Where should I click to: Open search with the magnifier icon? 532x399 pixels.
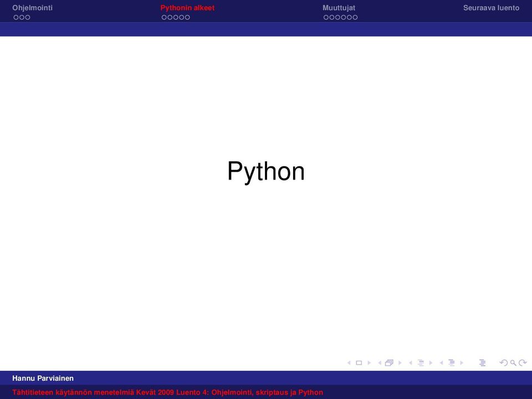click(x=513, y=363)
